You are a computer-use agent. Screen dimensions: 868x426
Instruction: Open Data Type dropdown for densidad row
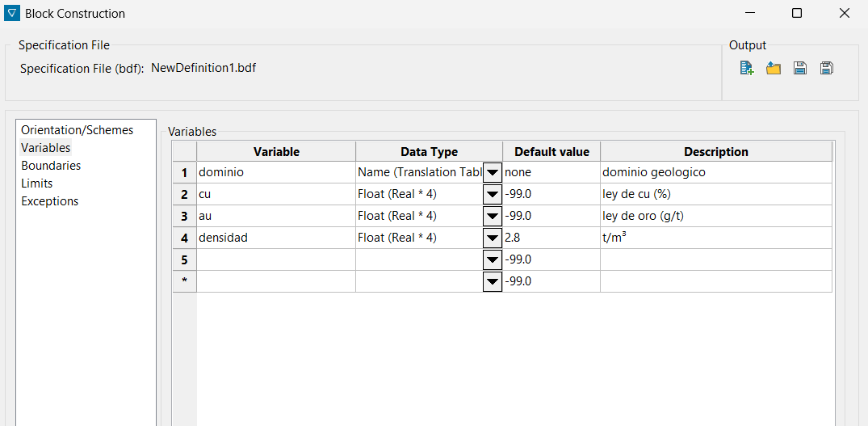pos(492,238)
